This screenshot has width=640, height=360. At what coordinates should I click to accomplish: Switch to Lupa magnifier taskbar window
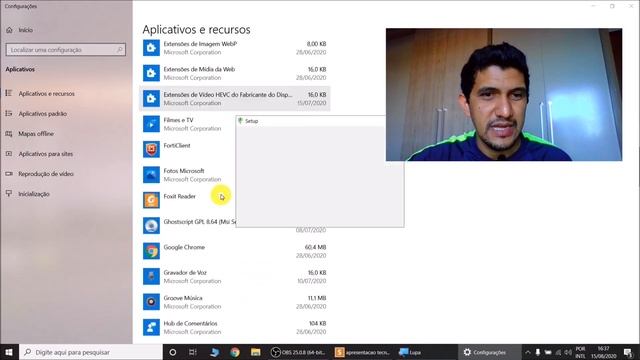[410, 352]
